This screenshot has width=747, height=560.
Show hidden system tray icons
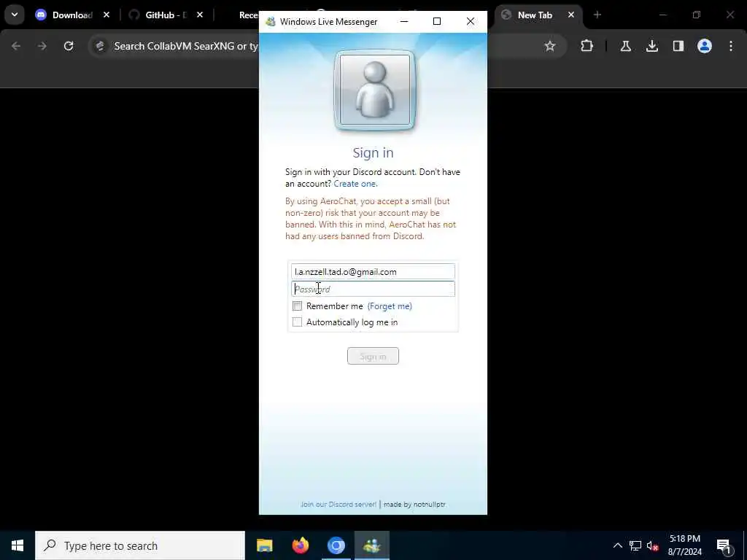[x=617, y=545]
